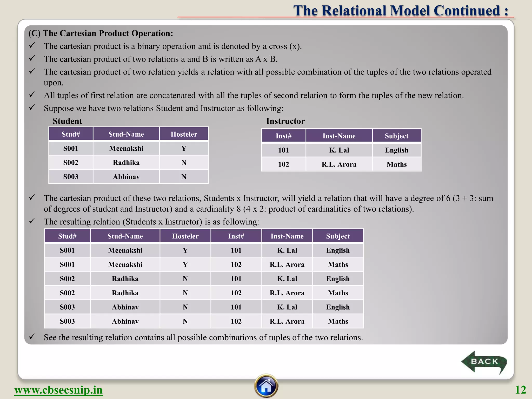This screenshot has height=399, width=532.
Task: Select the Stud# header in Student table
Action: click(x=71, y=134)
